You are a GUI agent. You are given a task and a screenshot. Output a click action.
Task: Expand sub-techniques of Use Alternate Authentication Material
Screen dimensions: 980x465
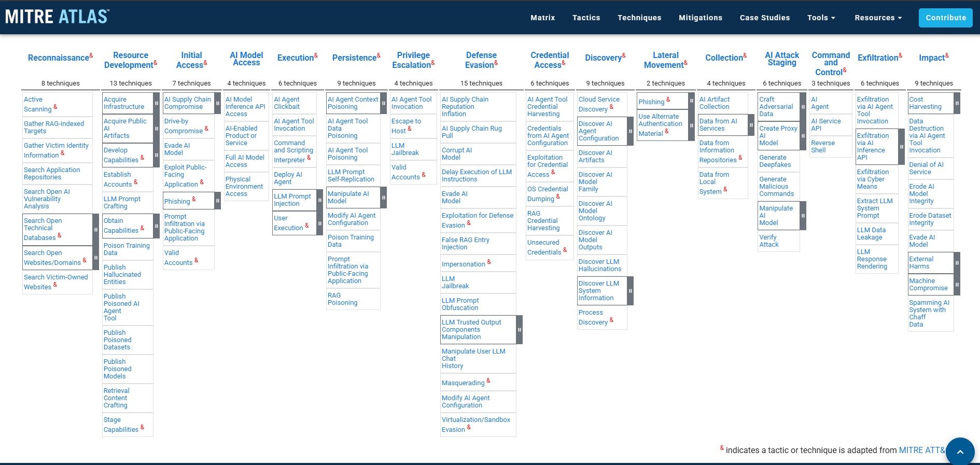[691, 125]
